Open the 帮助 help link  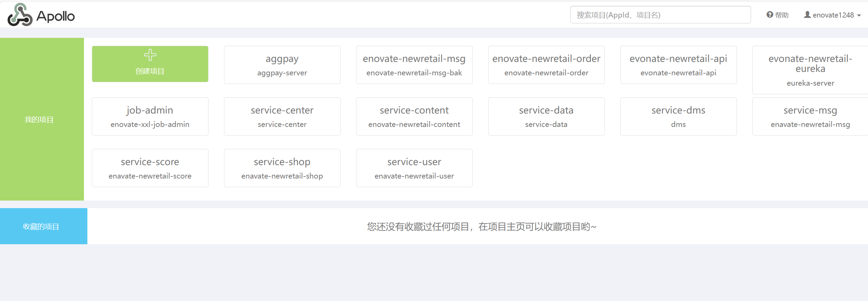click(778, 15)
